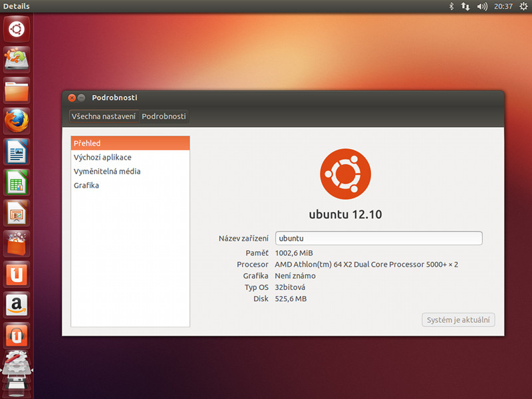Open the Ubuntu Dash home launcher
The image size is (532, 399).
pos(17,29)
